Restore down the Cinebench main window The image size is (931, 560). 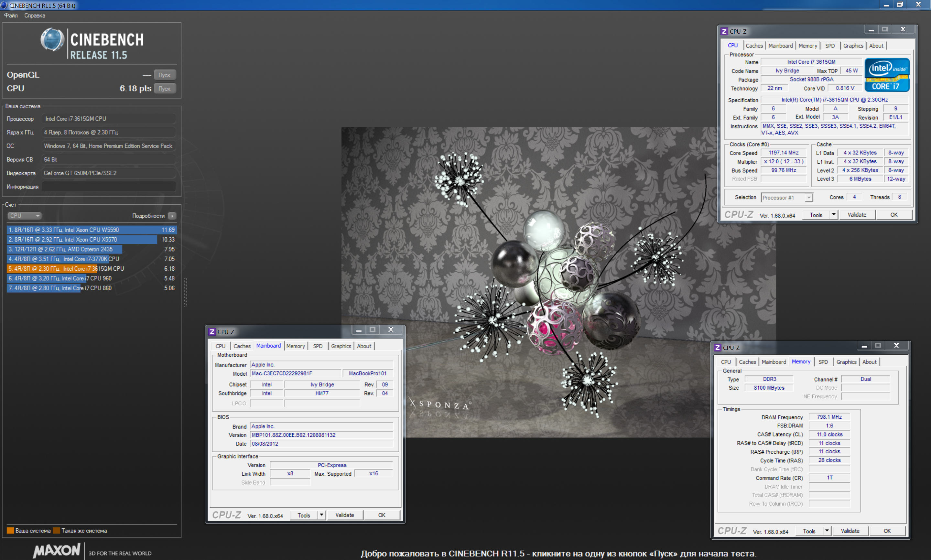(x=900, y=4)
